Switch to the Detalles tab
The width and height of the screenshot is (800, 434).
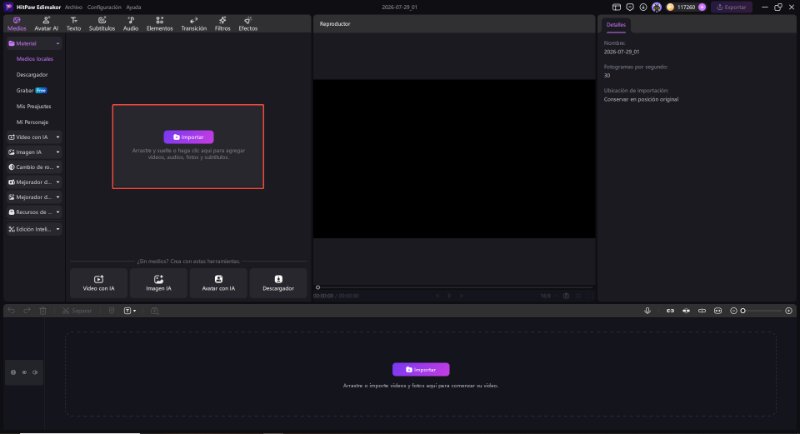point(616,24)
